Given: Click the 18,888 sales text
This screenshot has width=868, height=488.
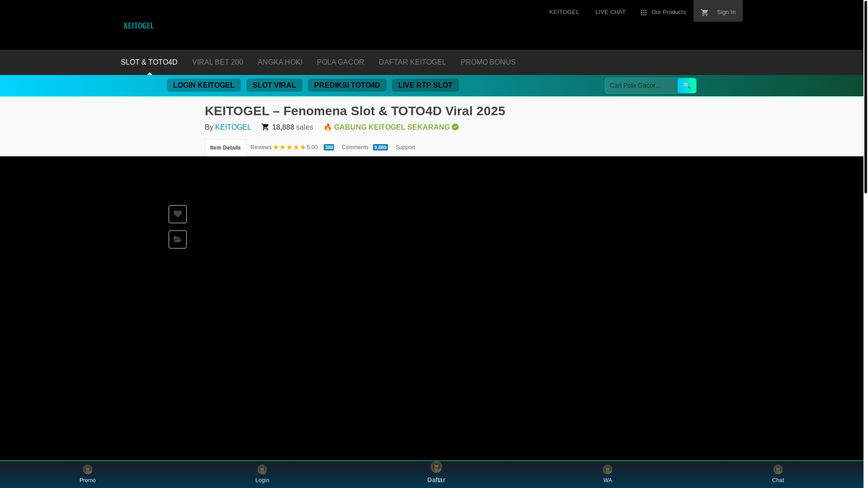Looking at the screenshot, I should [x=292, y=127].
